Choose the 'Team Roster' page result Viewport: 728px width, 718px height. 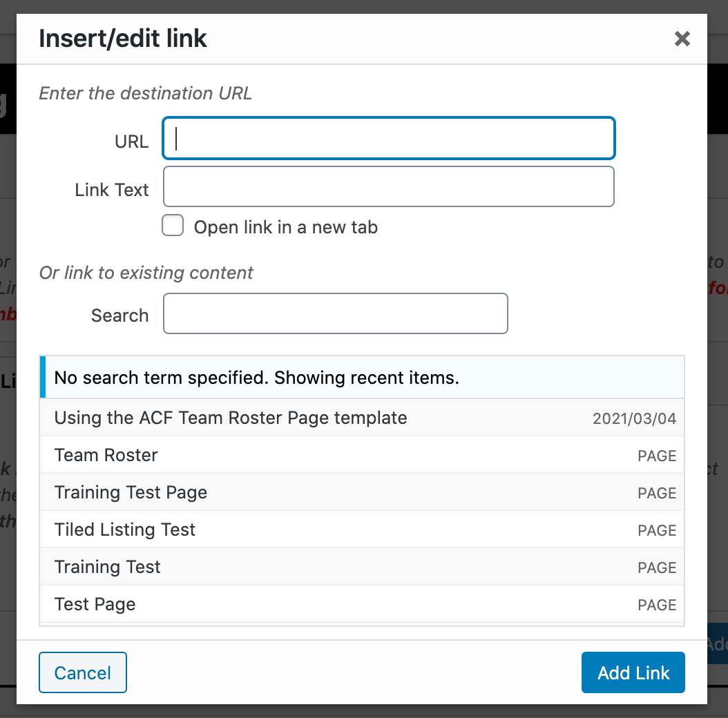[x=106, y=455]
